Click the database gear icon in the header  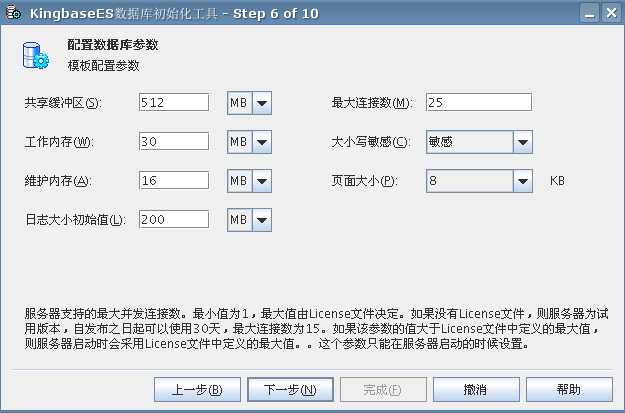pos(36,55)
